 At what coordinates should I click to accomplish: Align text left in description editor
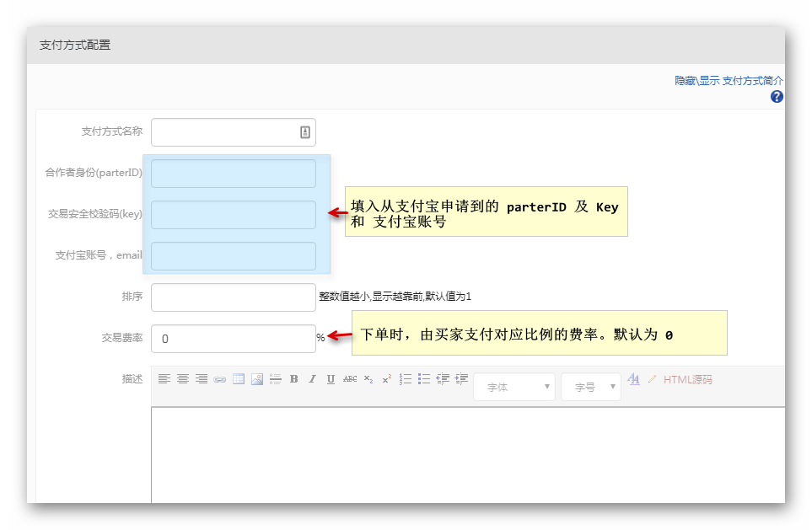point(164,379)
